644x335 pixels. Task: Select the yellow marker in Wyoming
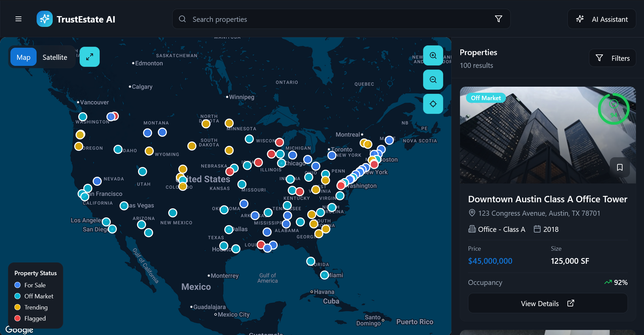pyautogui.click(x=149, y=151)
